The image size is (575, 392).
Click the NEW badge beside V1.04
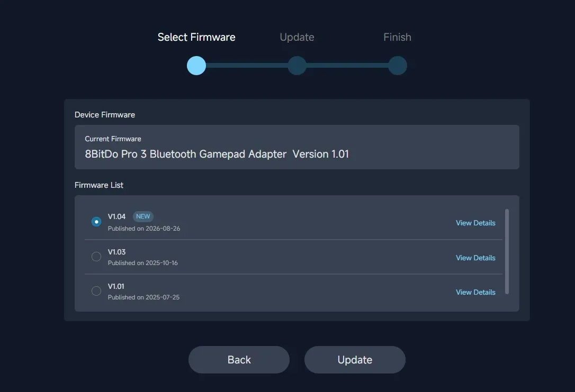(x=142, y=216)
